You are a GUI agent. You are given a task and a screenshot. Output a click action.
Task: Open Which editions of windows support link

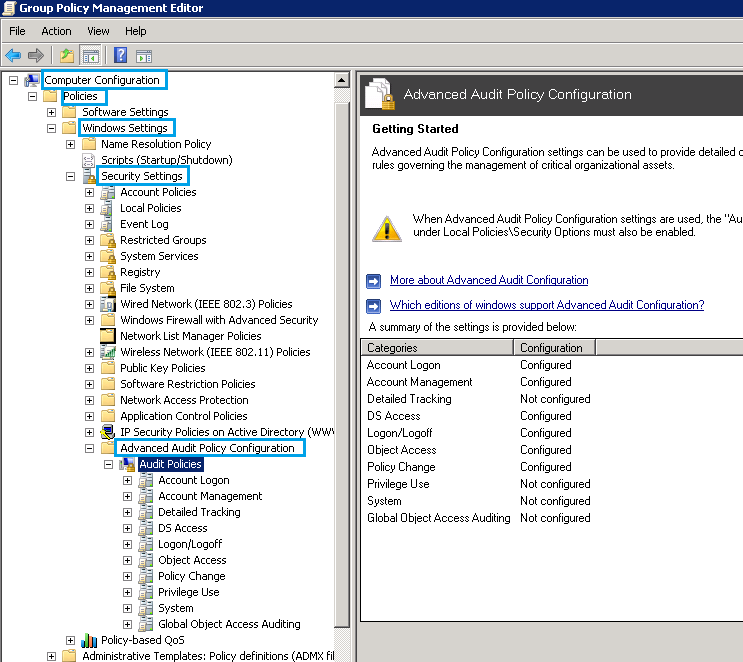(x=547, y=305)
